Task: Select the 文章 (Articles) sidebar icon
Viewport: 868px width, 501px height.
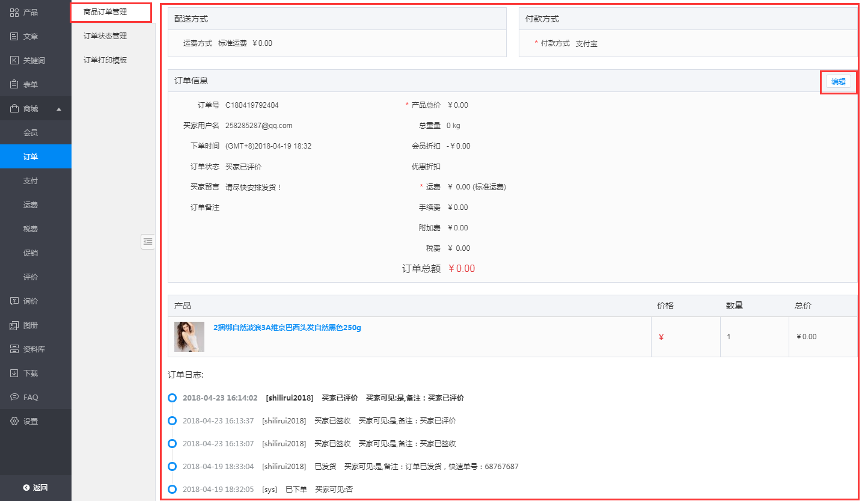Action: (x=14, y=36)
